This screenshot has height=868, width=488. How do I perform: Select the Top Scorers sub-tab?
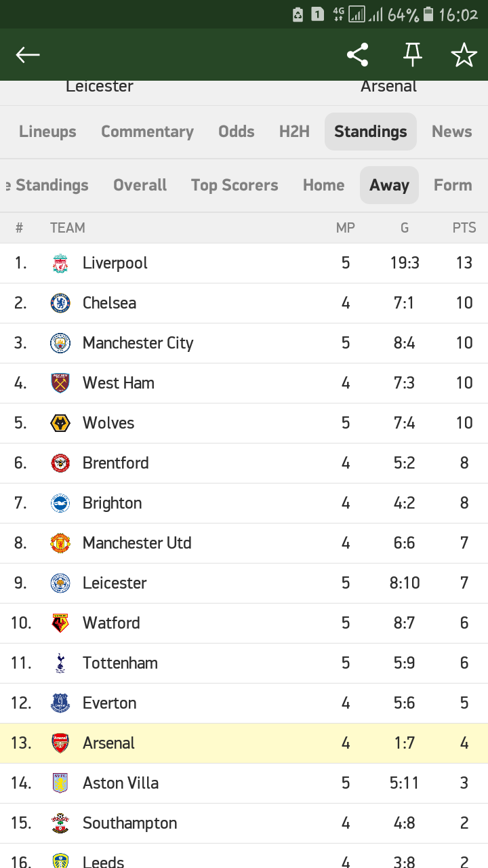235,185
